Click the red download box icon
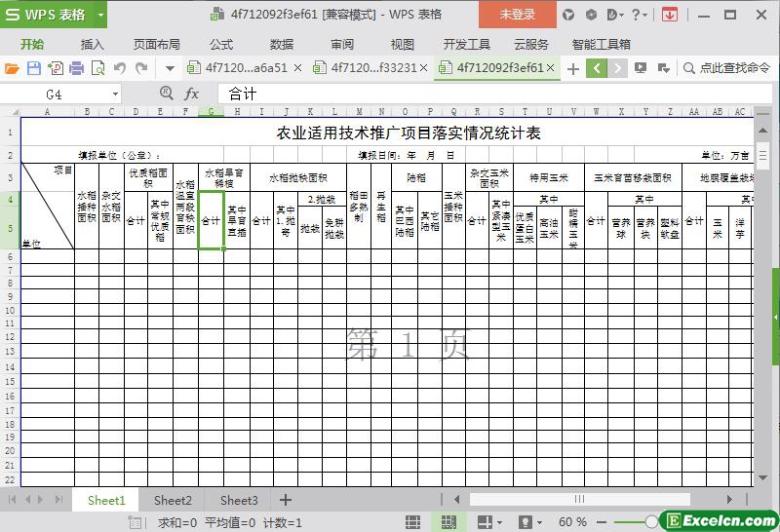Viewport: 780px width, 532px height. click(670, 15)
